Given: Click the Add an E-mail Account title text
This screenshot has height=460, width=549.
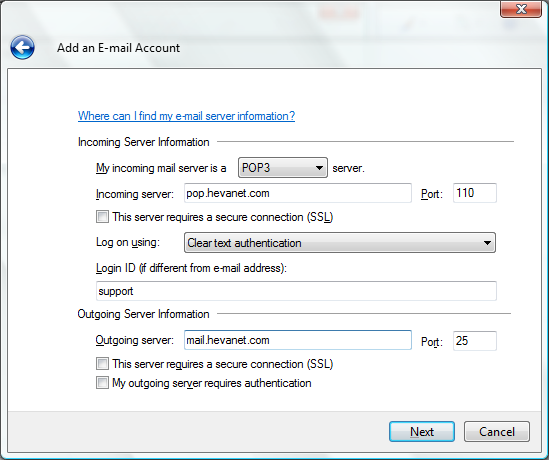Looking at the screenshot, I should click(x=118, y=48).
